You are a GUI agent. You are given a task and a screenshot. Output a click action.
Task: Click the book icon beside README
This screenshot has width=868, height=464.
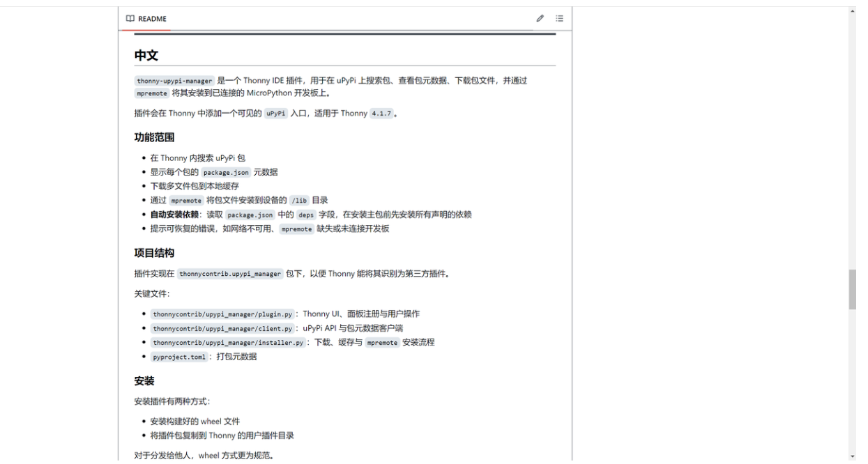129,18
